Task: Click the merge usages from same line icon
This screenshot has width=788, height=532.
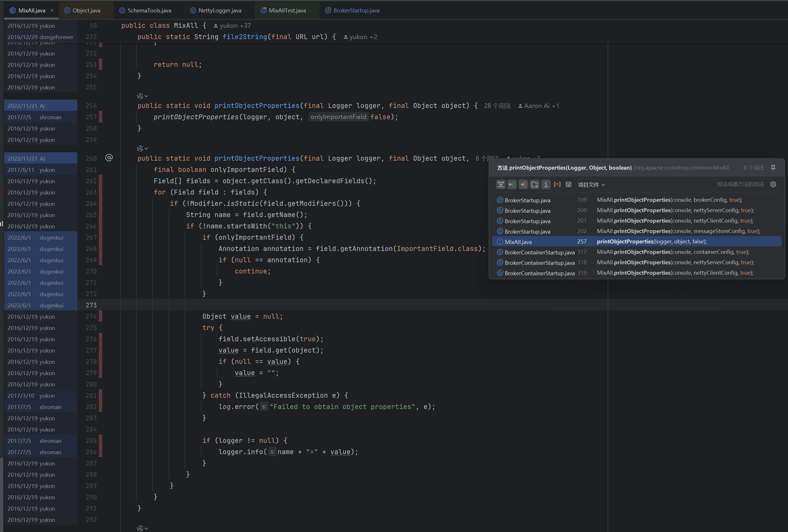Action: click(501, 184)
